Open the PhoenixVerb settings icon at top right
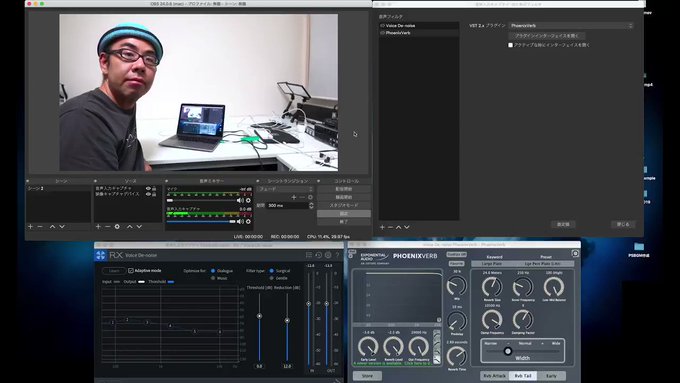Viewport: 680px width, 383px height. pyautogui.click(x=575, y=253)
